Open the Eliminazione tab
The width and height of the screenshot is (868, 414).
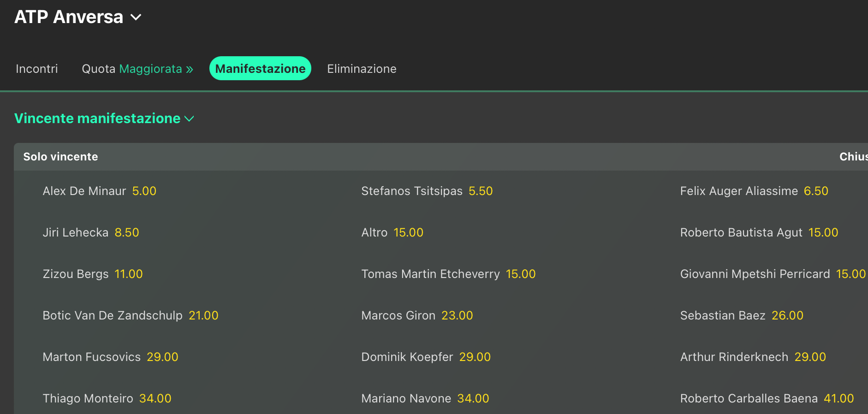click(362, 69)
